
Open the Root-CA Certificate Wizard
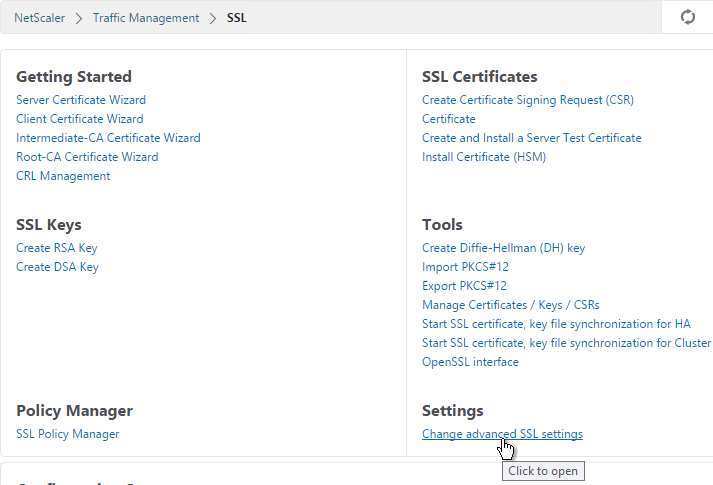click(x=87, y=157)
